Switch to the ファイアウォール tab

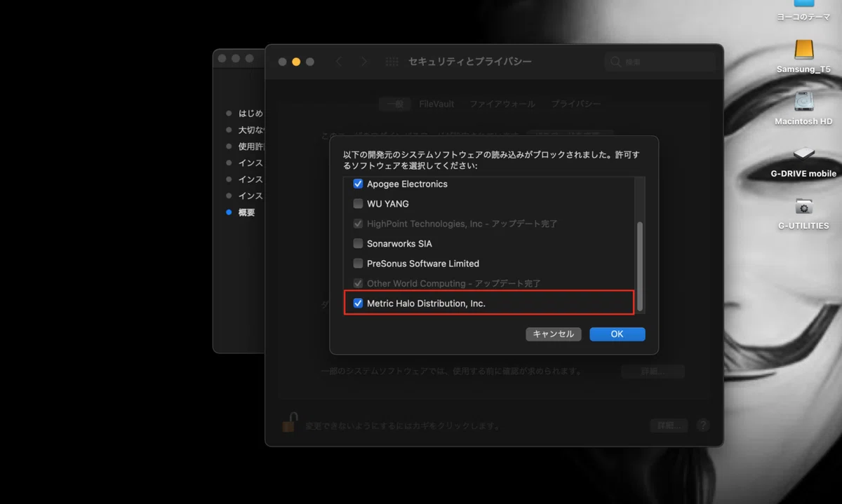(x=502, y=104)
